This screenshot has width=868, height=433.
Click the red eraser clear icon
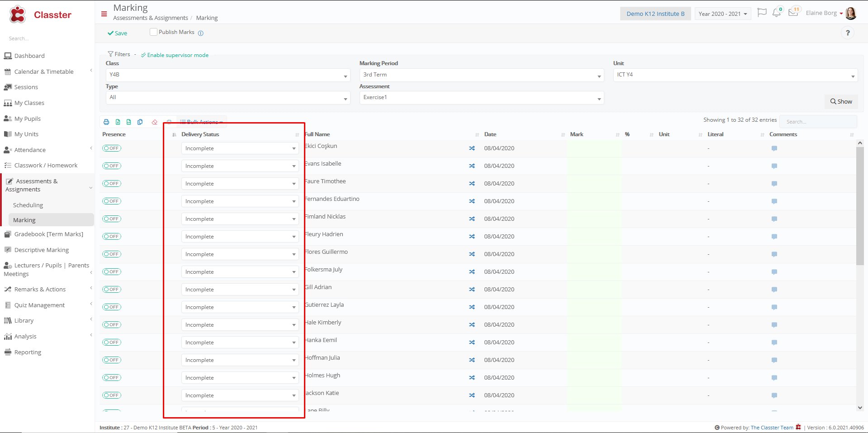[x=155, y=122]
